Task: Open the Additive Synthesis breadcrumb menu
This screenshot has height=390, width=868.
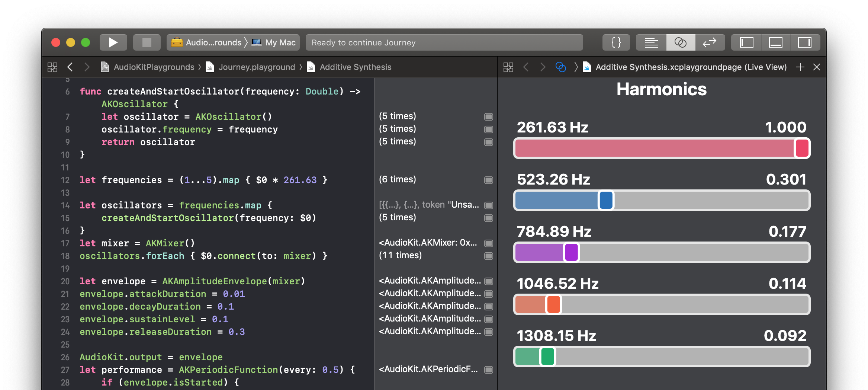Action: coord(354,67)
